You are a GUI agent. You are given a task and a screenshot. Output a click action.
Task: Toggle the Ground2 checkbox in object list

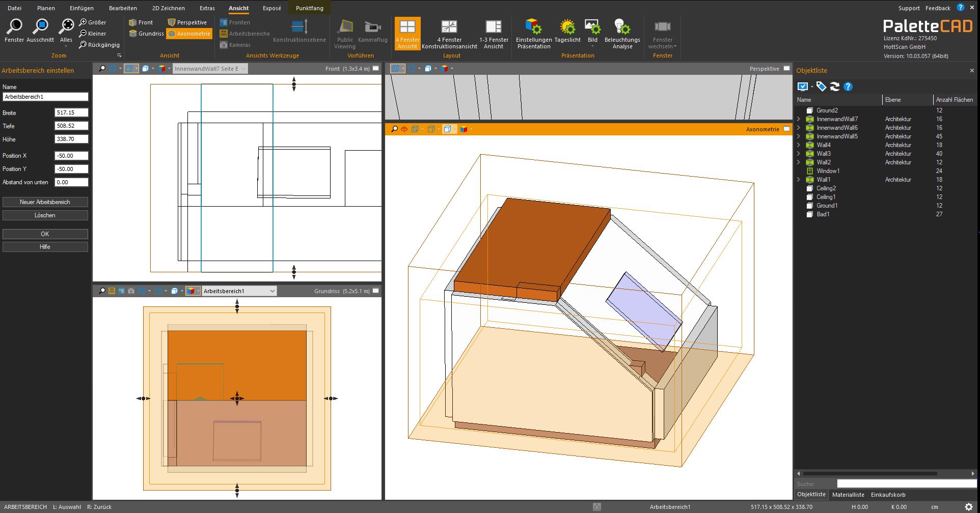[x=809, y=110]
